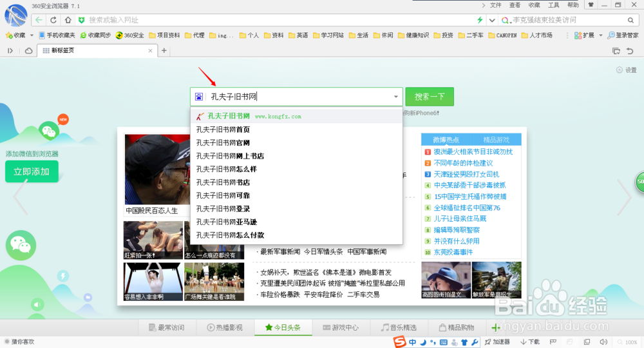The height and width of the screenshot is (348, 644).
Task: Select suggestion www.kongfz.com site entry
Action: coord(296,116)
